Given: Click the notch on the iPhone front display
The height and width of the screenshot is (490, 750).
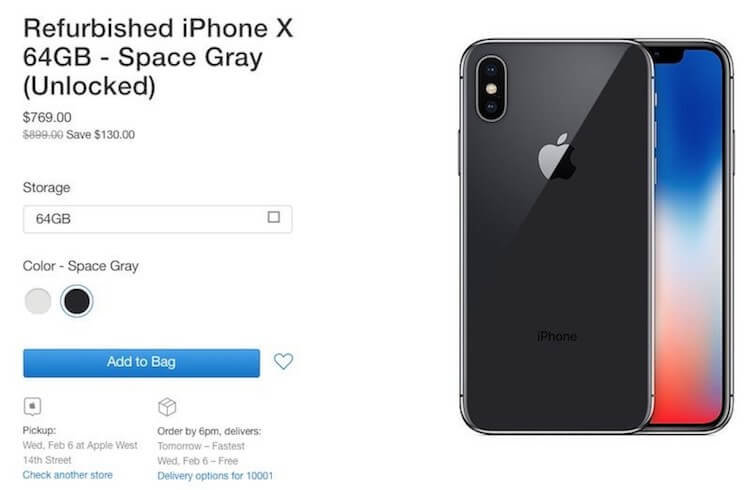Looking at the screenshot, I should pyautogui.click(x=667, y=56).
